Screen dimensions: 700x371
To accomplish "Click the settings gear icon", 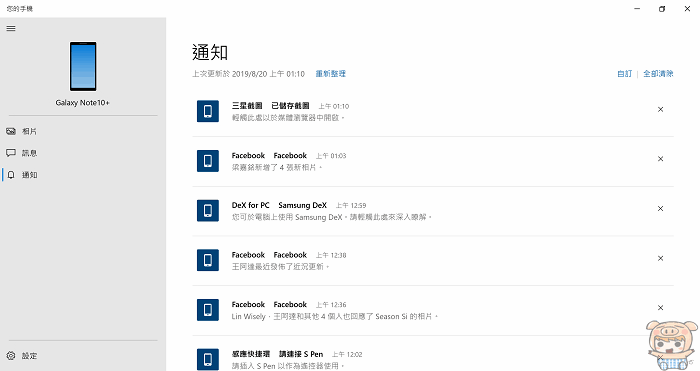I will click(11, 356).
